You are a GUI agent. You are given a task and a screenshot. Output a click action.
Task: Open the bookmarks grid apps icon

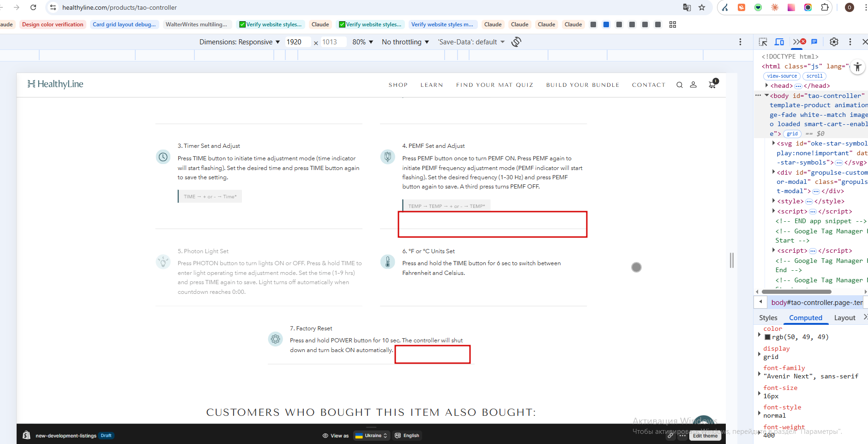point(673,24)
